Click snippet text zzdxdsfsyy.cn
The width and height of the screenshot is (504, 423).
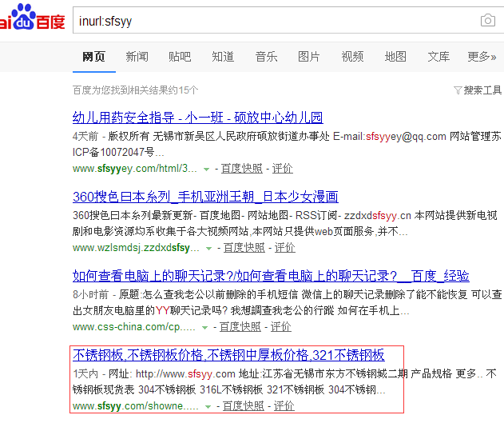[x=378, y=215]
